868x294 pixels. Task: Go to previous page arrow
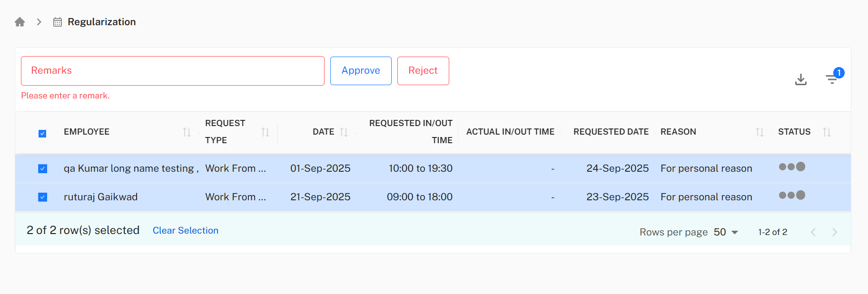coord(813,232)
